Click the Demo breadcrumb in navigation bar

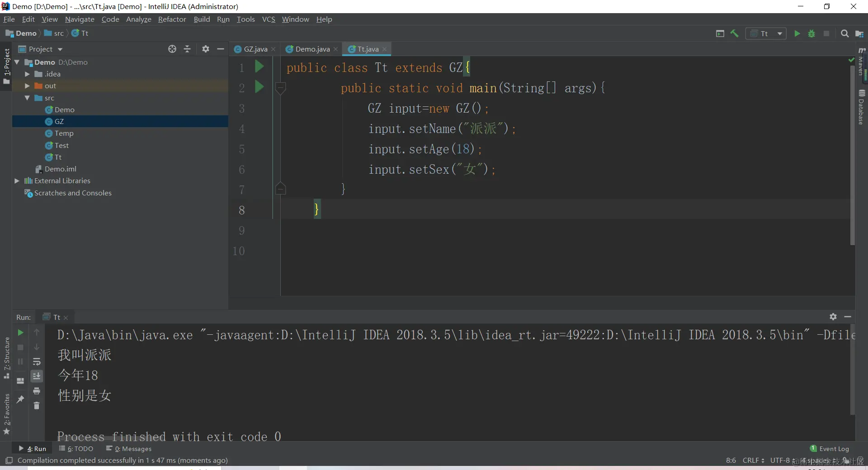click(x=21, y=33)
